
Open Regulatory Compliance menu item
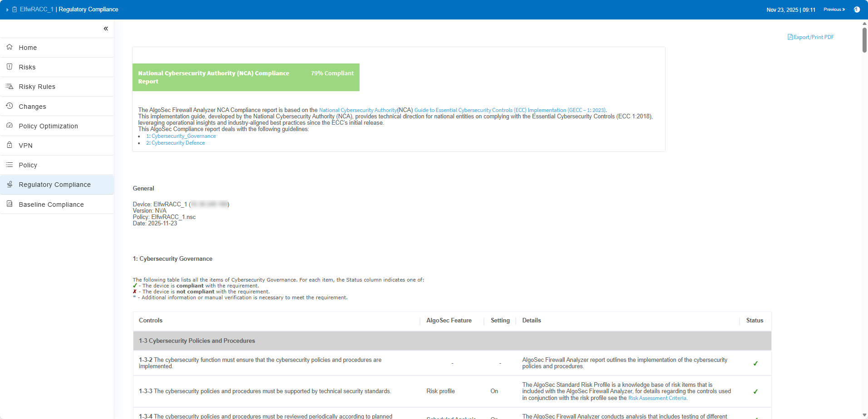point(54,185)
